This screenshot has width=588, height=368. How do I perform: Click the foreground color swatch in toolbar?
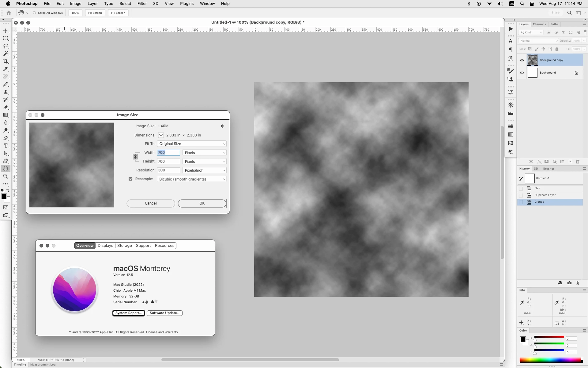click(4, 197)
